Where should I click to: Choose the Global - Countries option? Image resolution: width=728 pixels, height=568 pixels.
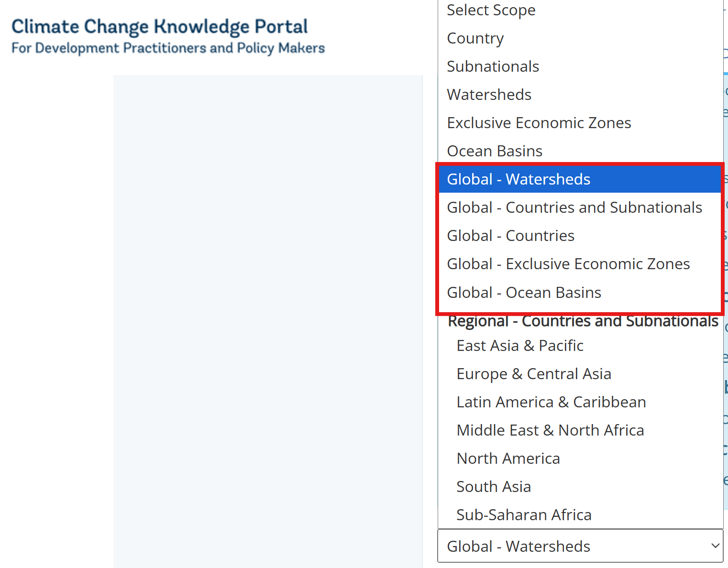coord(510,236)
